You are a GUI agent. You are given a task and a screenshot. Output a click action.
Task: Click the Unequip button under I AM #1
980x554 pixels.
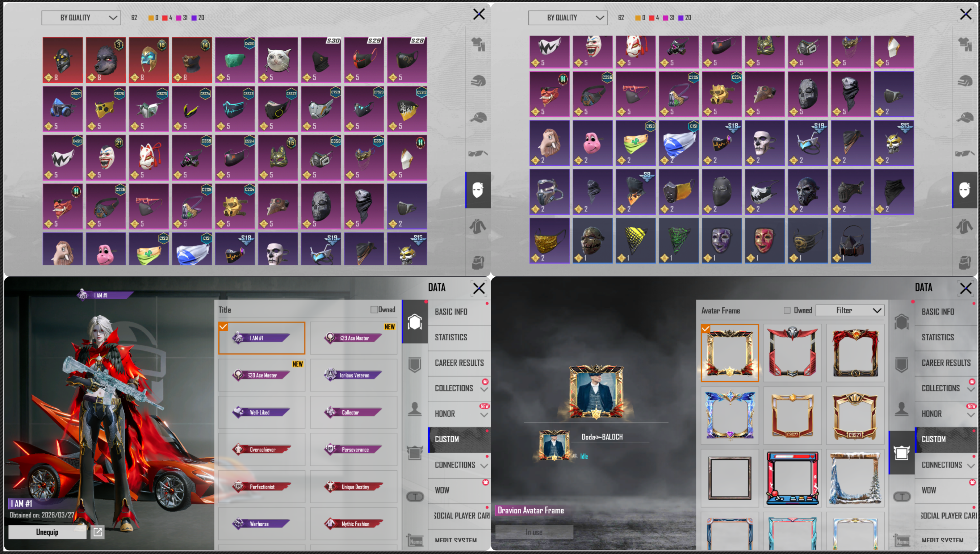point(47,532)
